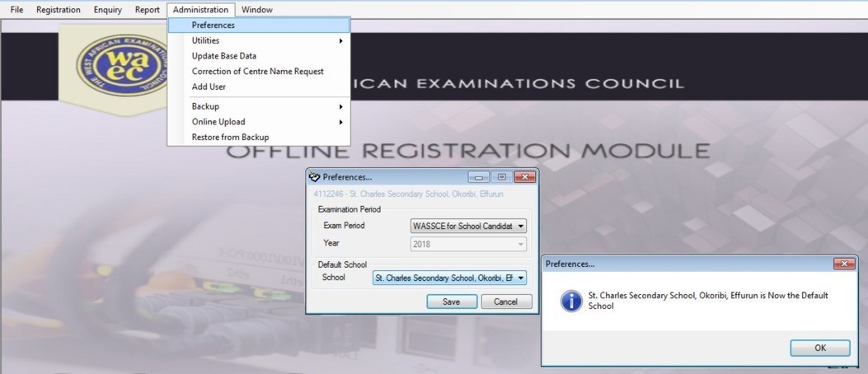Select Restore from Backup option
The image size is (868, 374).
[230, 137]
